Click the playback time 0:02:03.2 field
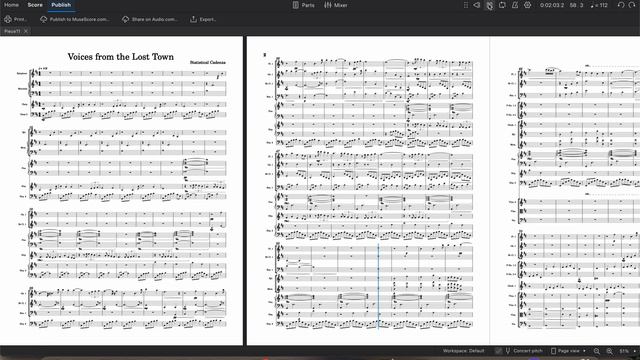Screen dimensions: 640x360 click(552, 5)
